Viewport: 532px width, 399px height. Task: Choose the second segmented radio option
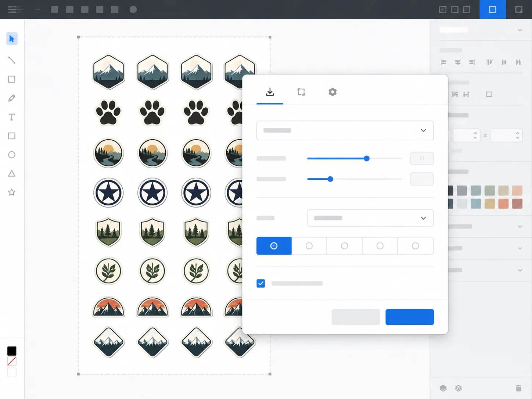pos(309,246)
